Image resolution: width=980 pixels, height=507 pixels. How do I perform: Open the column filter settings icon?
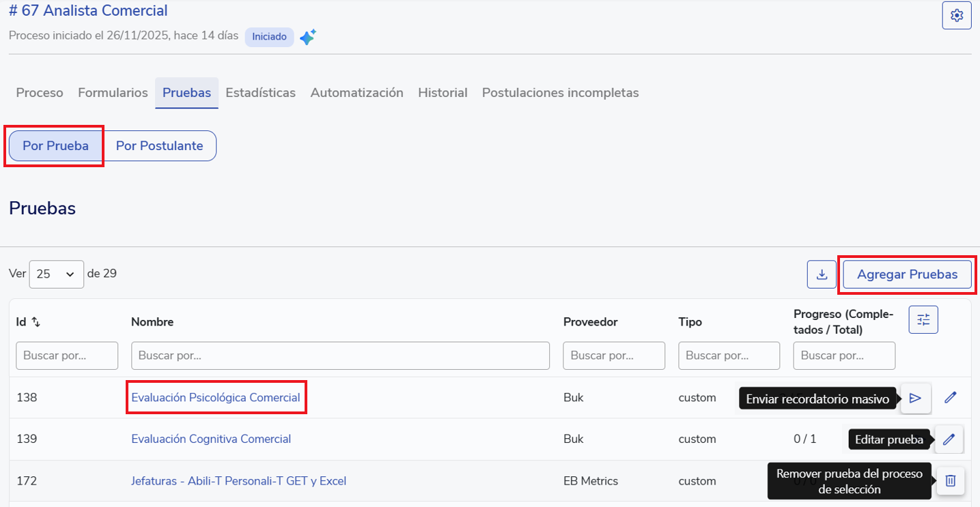pyautogui.click(x=923, y=319)
